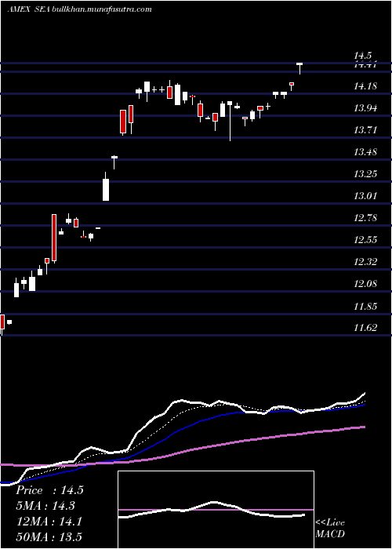Click the Price : 14.5 readout
This screenshot has width=392, height=549.
click(x=49, y=490)
